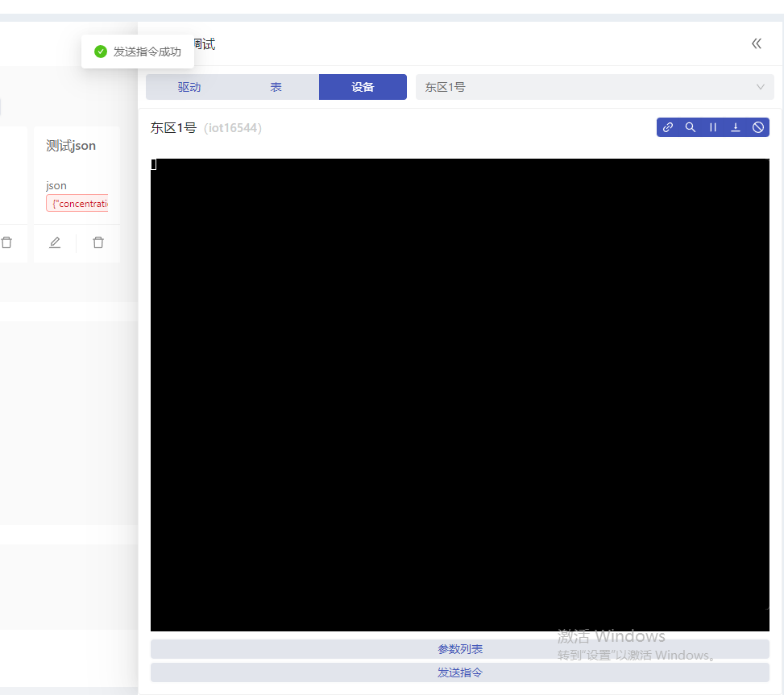Click the 测试json card title
784x695 pixels.
pyautogui.click(x=71, y=146)
